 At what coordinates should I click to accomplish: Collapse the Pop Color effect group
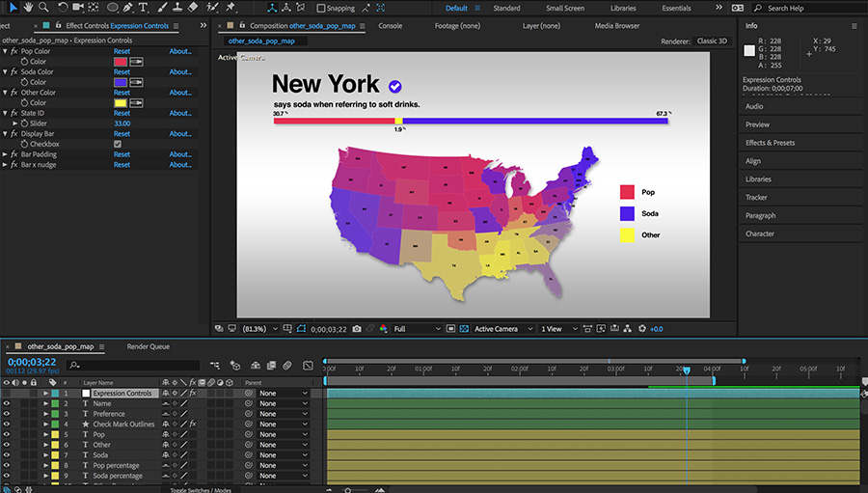click(x=5, y=51)
